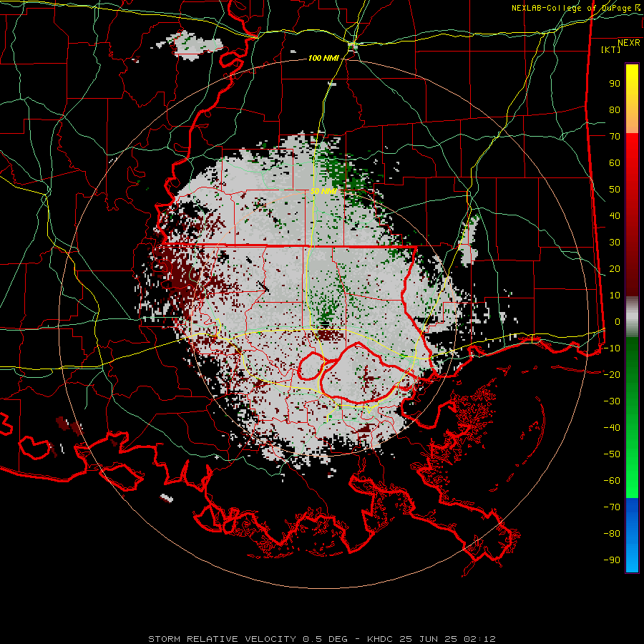This screenshot has width=644, height=644.
Task: Click the -10 value on velocity scale
Action: tap(612, 348)
